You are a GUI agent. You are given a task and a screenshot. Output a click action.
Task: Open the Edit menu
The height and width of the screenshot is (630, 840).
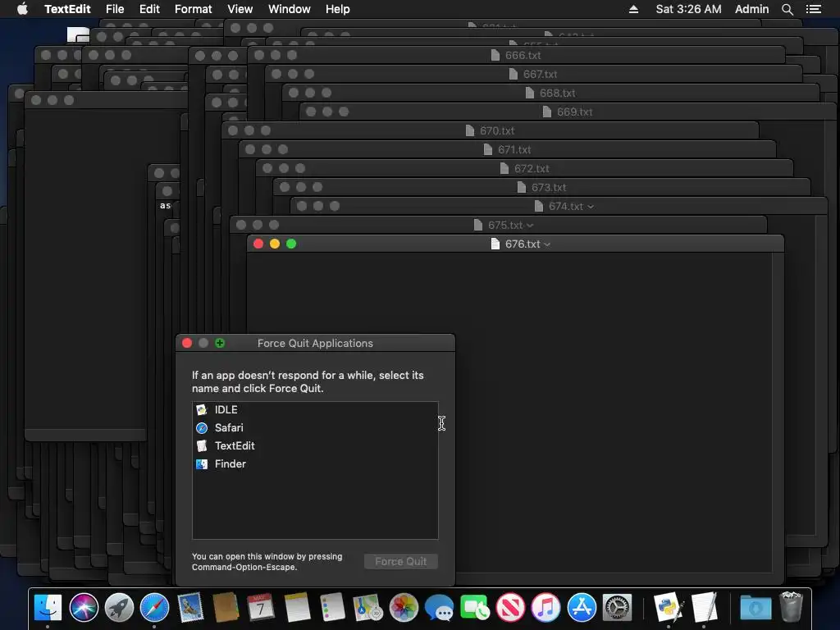(x=149, y=9)
